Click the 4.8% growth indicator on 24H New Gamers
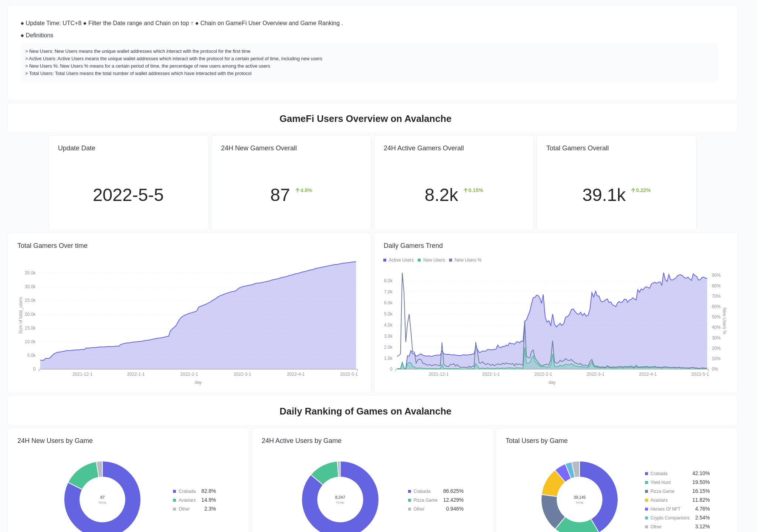 (x=304, y=190)
